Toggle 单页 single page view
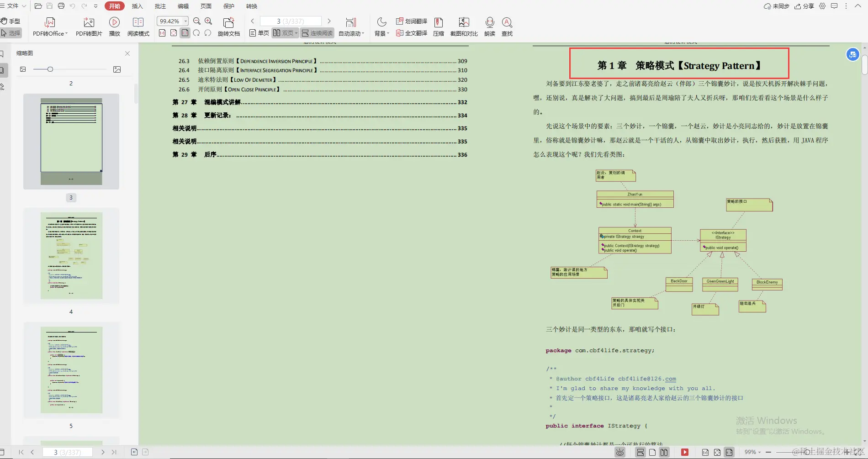This screenshot has height=459, width=868. (x=259, y=33)
